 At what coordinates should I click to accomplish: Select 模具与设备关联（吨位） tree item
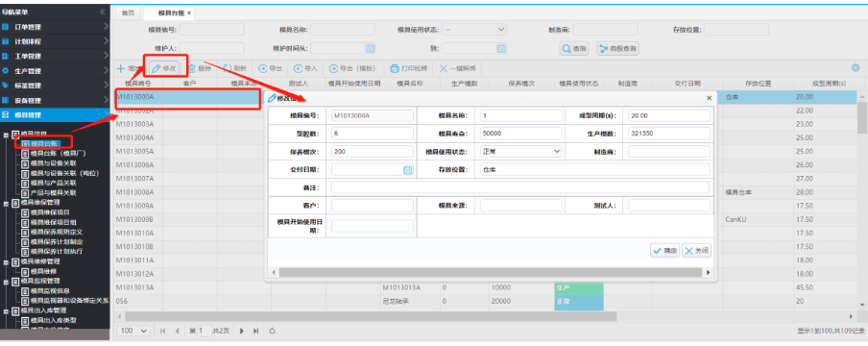point(64,173)
